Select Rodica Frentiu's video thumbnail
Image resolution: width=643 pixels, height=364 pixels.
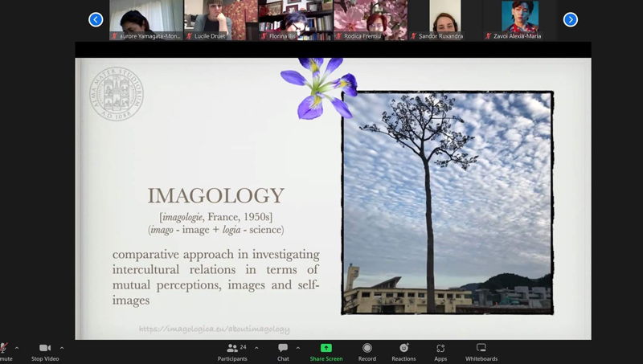click(x=371, y=20)
